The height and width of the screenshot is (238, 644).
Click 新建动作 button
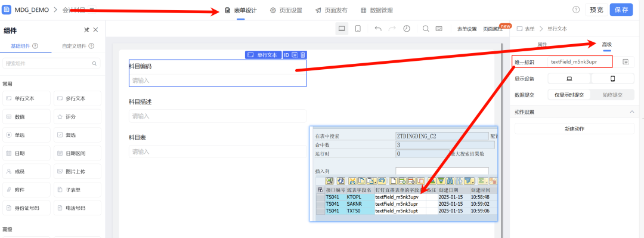point(574,129)
